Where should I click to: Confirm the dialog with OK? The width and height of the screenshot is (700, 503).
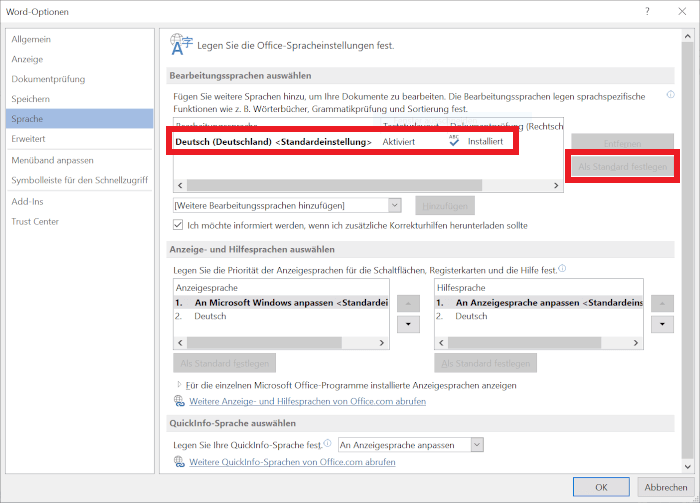(601, 487)
